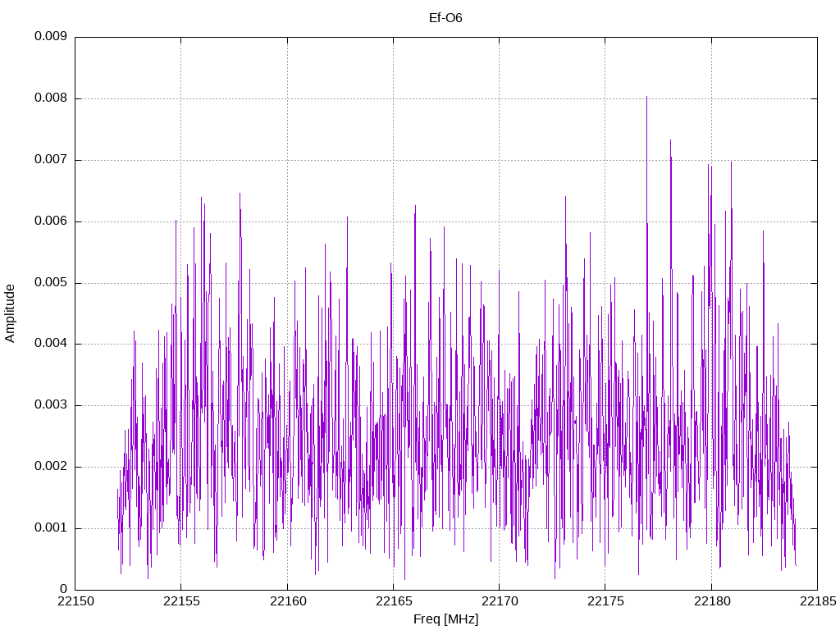Click the 0.005 y-axis tick label
Image resolution: width=840 pixels, height=630 pixels.
click(51, 282)
